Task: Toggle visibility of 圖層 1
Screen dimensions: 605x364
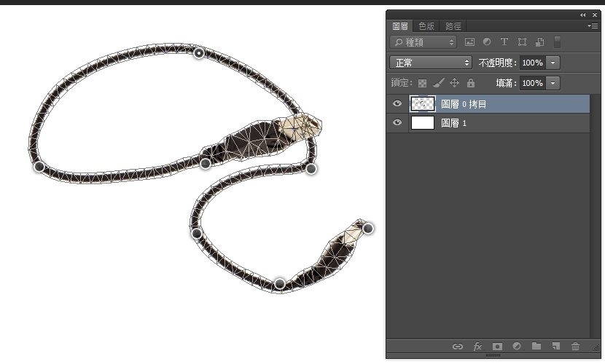Action: coord(397,123)
